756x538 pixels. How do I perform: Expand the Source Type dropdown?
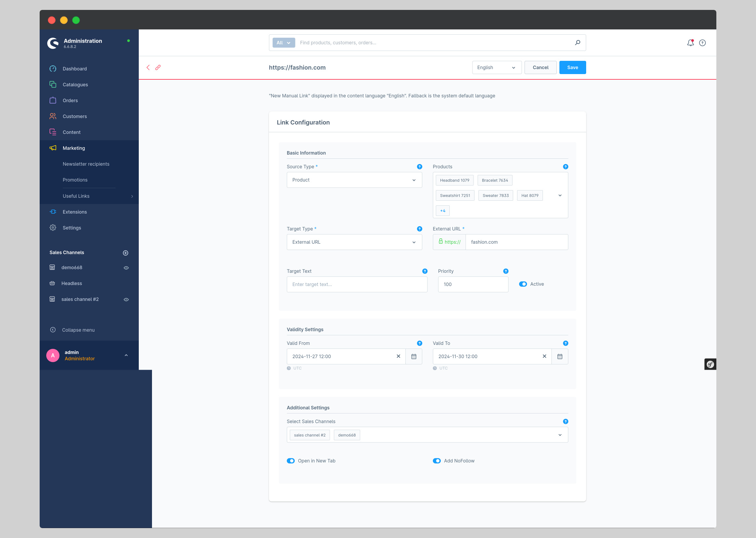(x=413, y=179)
